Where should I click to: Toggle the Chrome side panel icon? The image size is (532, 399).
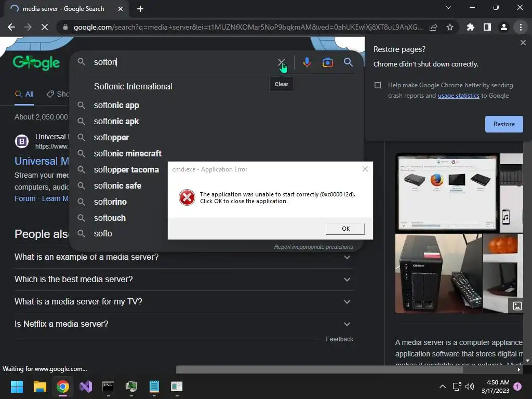tap(487, 27)
